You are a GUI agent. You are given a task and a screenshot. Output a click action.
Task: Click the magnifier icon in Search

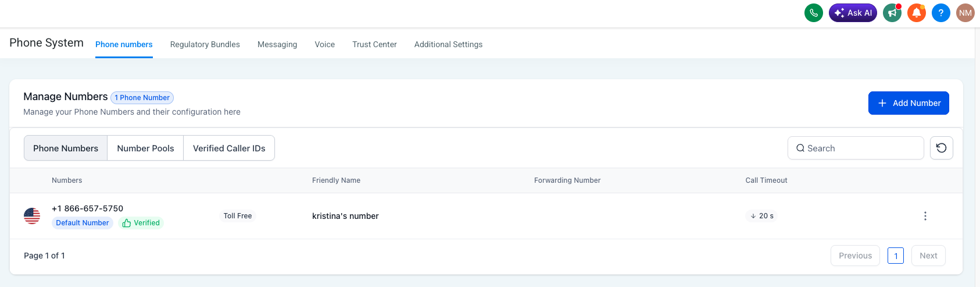click(800, 148)
